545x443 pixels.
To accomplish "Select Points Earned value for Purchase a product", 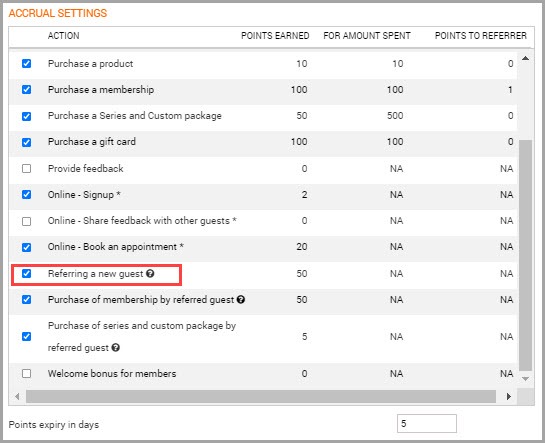I will point(302,64).
